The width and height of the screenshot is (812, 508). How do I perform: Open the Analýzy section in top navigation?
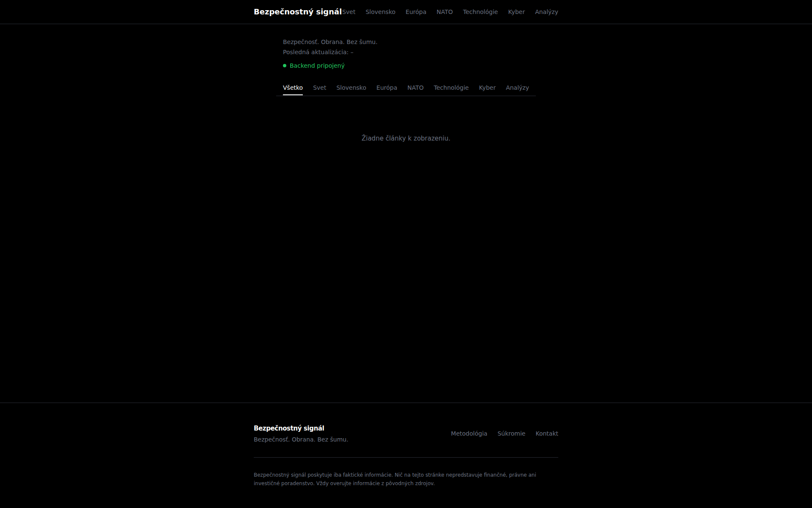coord(546,12)
